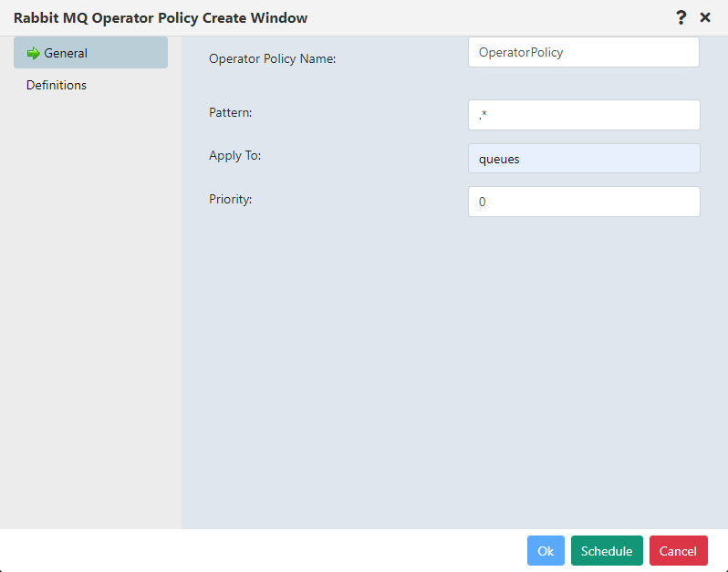The image size is (728, 572).
Task: Click the 'Apply To:' label
Action: [x=235, y=155]
